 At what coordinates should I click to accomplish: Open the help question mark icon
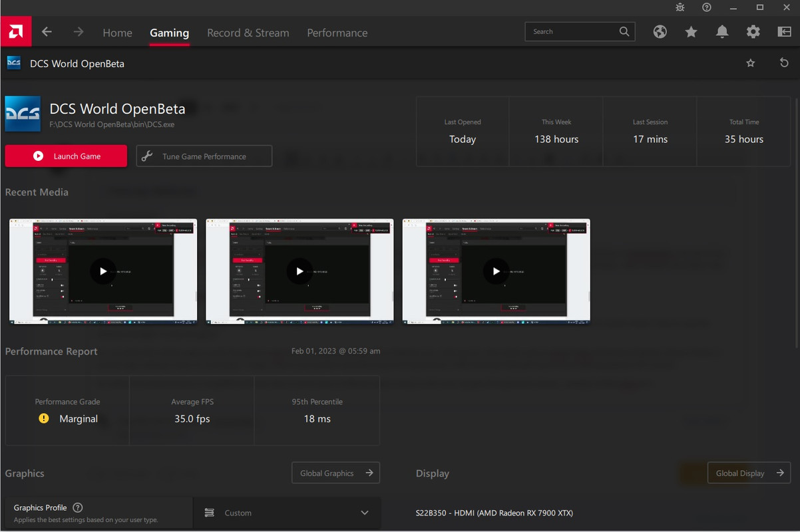click(x=707, y=7)
